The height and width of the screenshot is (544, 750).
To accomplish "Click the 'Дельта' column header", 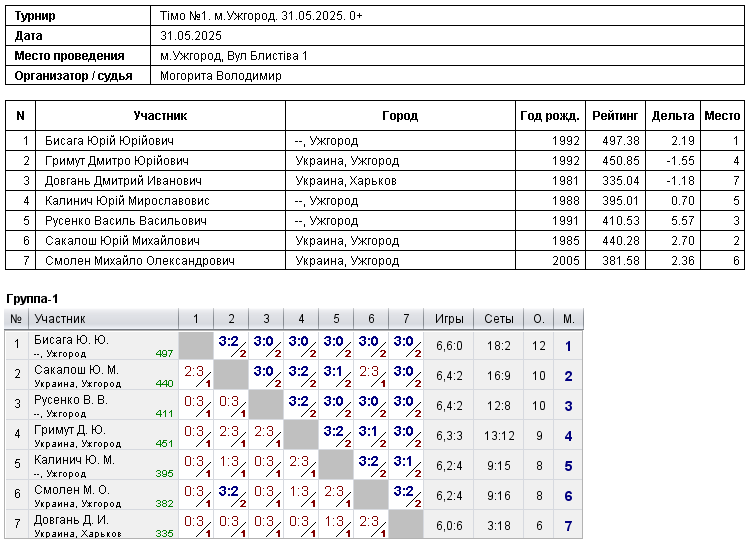I will (x=673, y=116).
